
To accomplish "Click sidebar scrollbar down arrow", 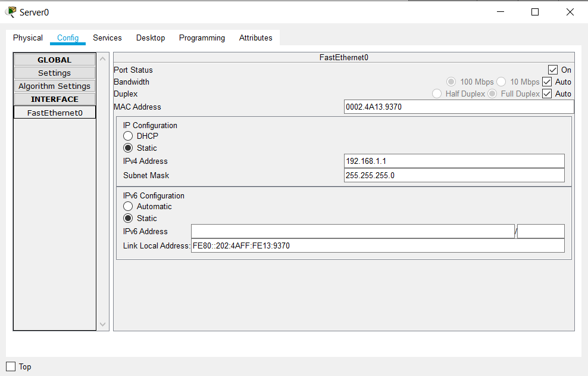I will click(x=103, y=324).
